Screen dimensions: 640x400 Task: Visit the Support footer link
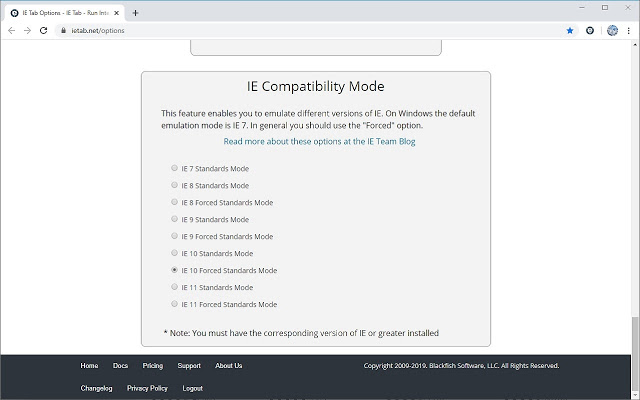[x=189, y=366]
